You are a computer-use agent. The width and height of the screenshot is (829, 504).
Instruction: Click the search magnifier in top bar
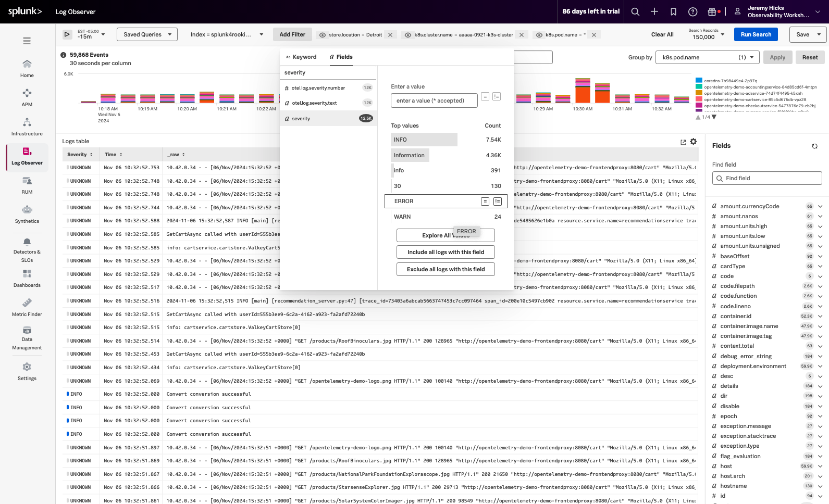[635, 11]
